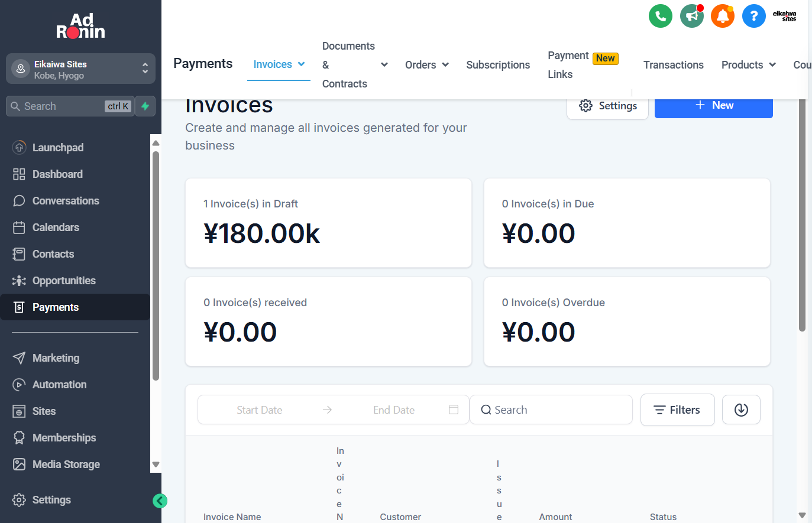
Task: Click the AdRonin logo
Action: click(80, 26)
